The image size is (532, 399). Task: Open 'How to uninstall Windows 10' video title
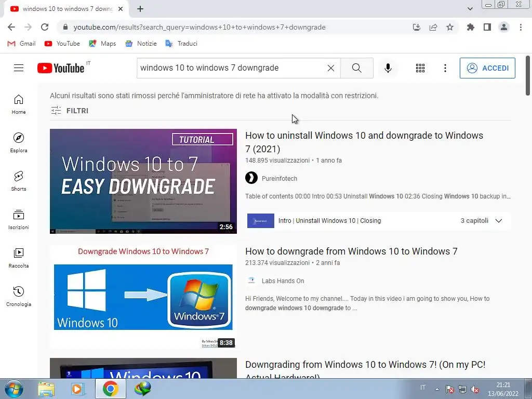364,142
